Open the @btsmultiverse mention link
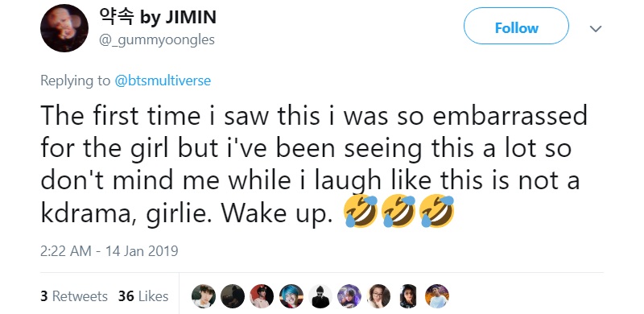This screenshot has height=314, width=644. point(163,81)
